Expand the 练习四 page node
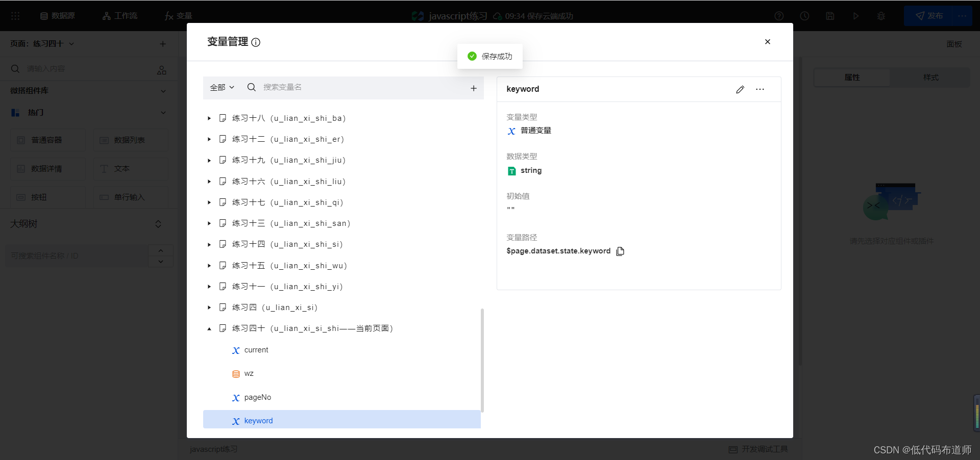This screenshot has width=980, height=460. (x=209, y=308)
